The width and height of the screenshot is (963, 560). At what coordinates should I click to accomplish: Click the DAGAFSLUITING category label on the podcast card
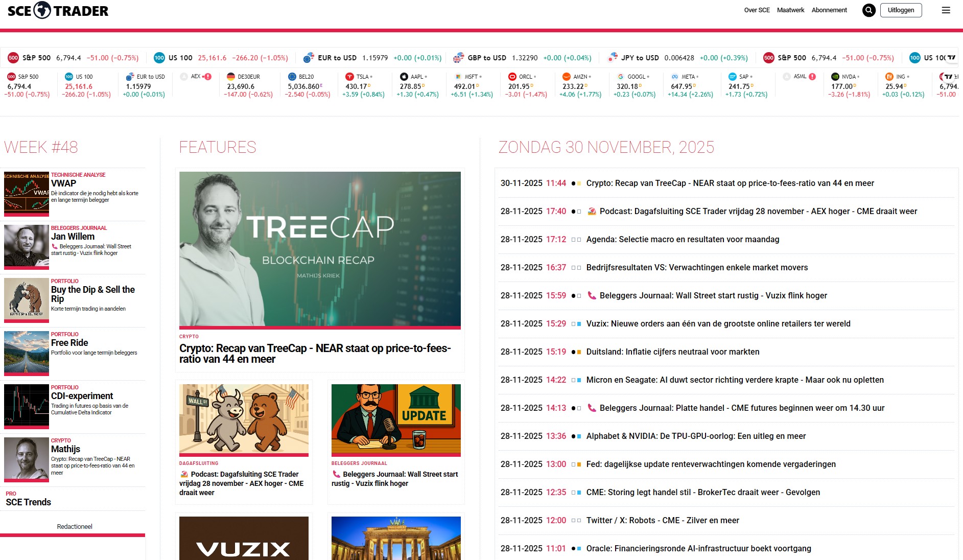[199, 463]
